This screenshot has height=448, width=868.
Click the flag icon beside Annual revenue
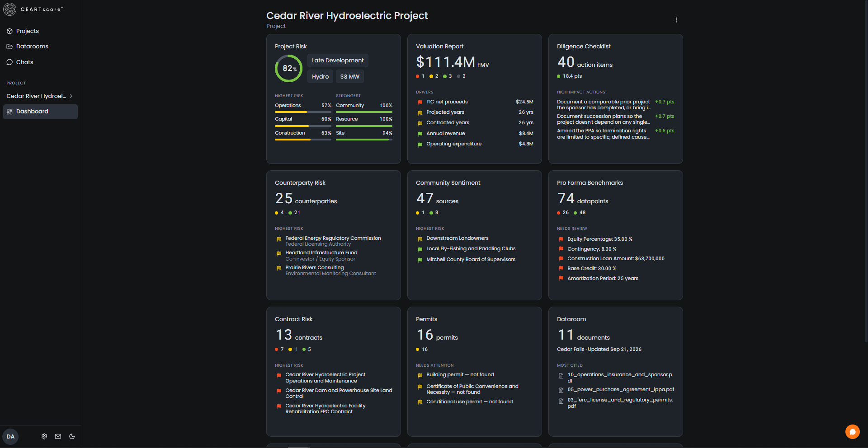tap(420, 134)
